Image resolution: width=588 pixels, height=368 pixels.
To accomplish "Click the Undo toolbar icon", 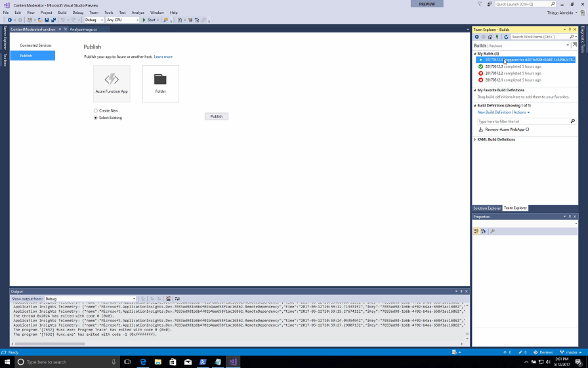I will [x=62, y=20].
